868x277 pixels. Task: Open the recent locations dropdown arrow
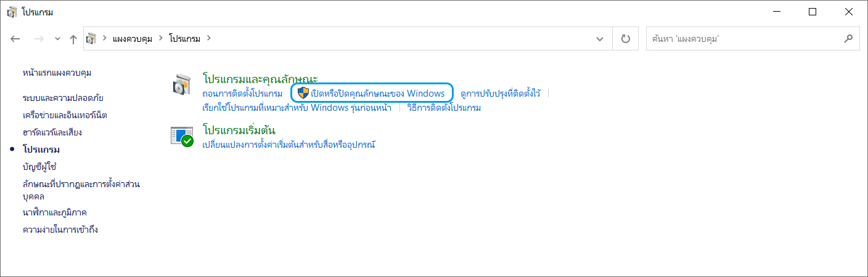pos(57,39)
